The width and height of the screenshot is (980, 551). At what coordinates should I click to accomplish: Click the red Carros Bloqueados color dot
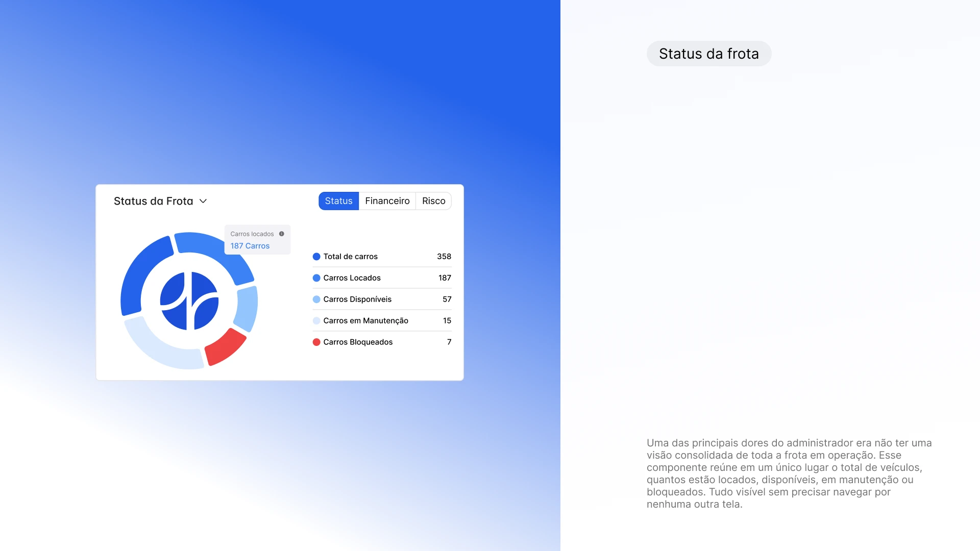[316, 342]
